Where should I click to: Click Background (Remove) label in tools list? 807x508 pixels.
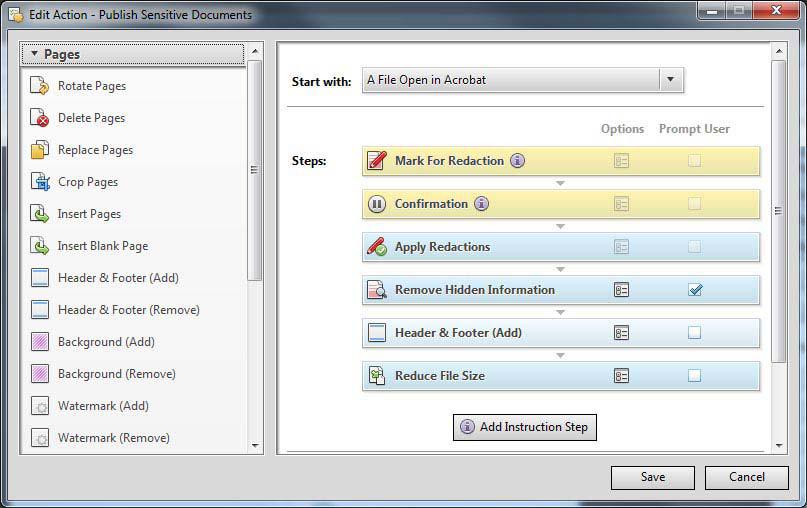click(x=117, y=374)
